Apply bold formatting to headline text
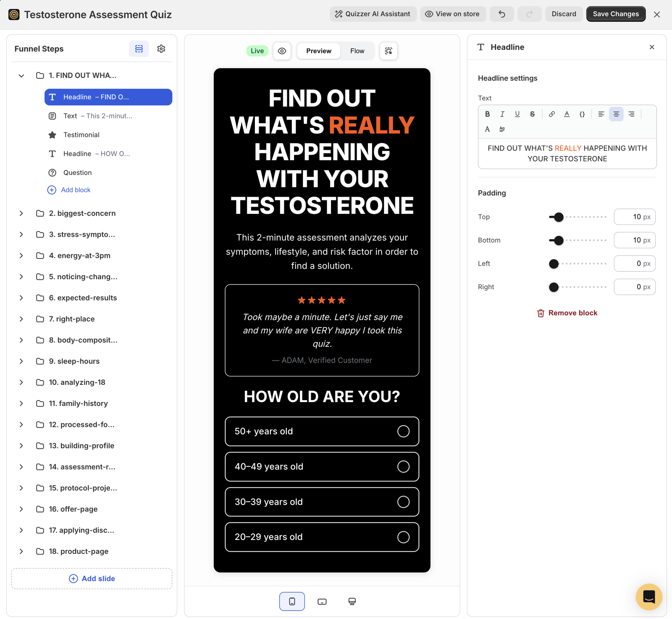The width and height of the screenshot is (672, 619). pos(487,114)
